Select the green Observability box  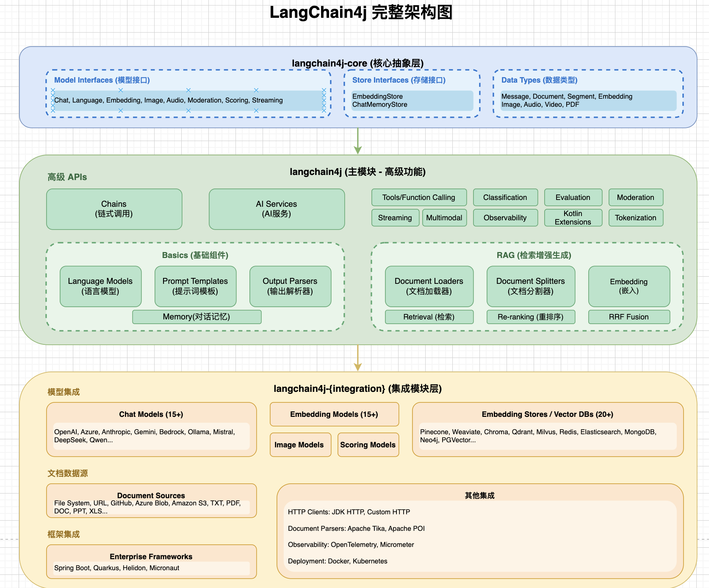pyautogui.click(x=506, y=218)
